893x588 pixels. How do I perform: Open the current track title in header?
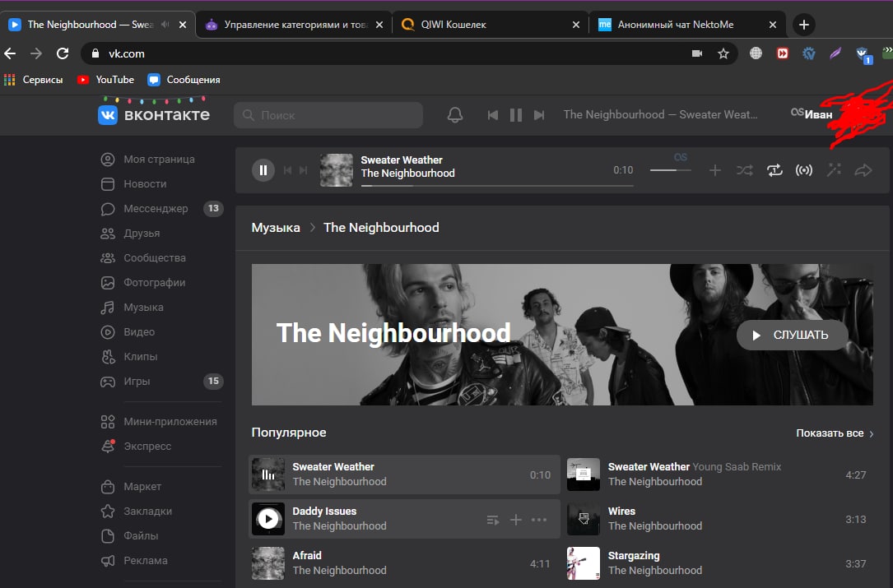point(661,115)
